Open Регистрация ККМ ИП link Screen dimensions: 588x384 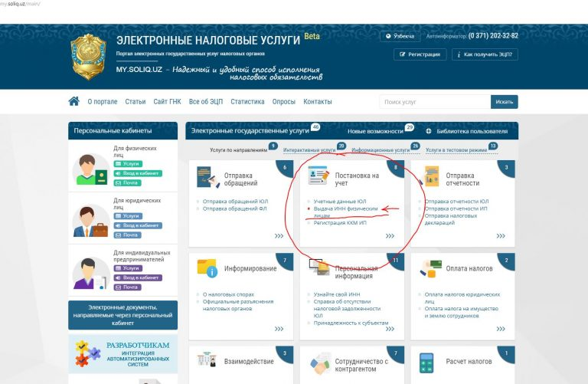340,222
